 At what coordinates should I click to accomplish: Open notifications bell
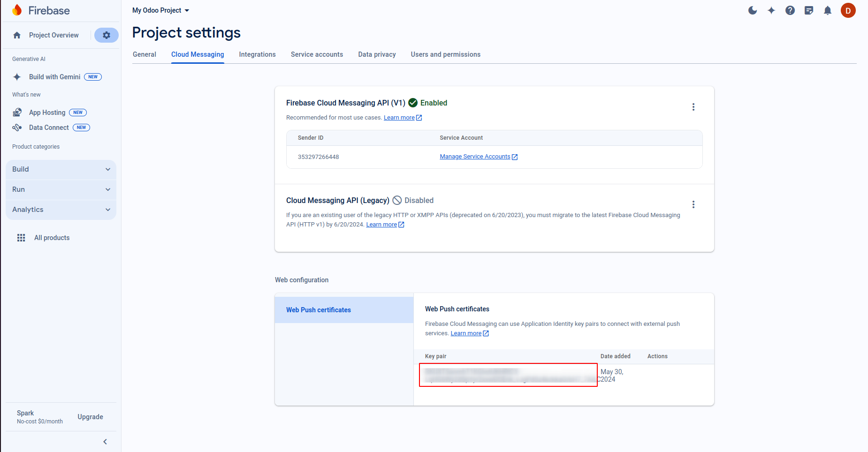pos(828,10)
